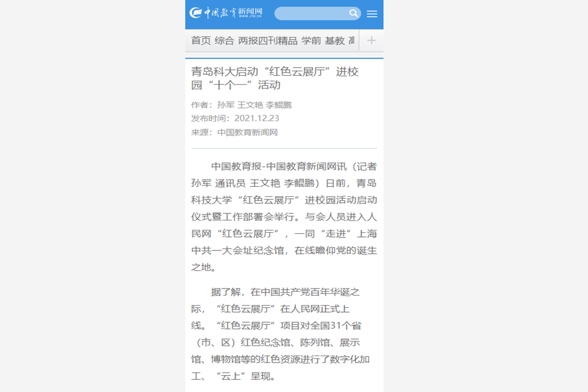Go to the 首页 tab
This screenshot has height=392, width=588.
click(201, 41)
